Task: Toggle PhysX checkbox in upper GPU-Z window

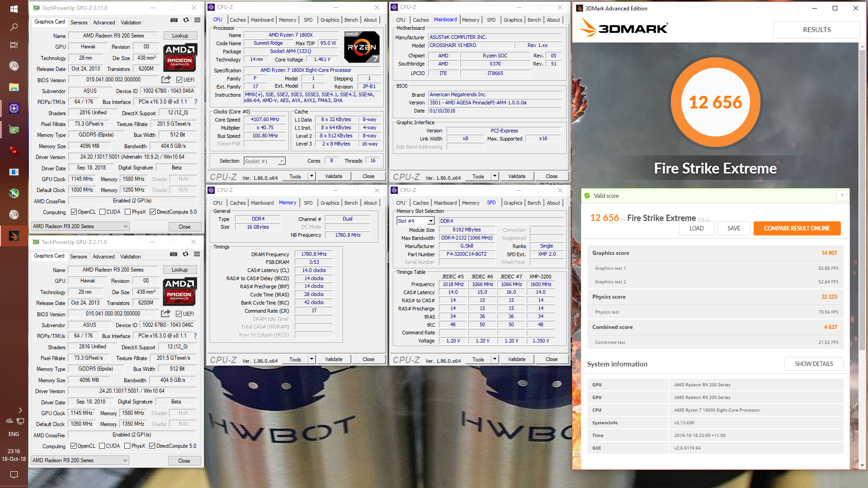Action: coord(127,212)
